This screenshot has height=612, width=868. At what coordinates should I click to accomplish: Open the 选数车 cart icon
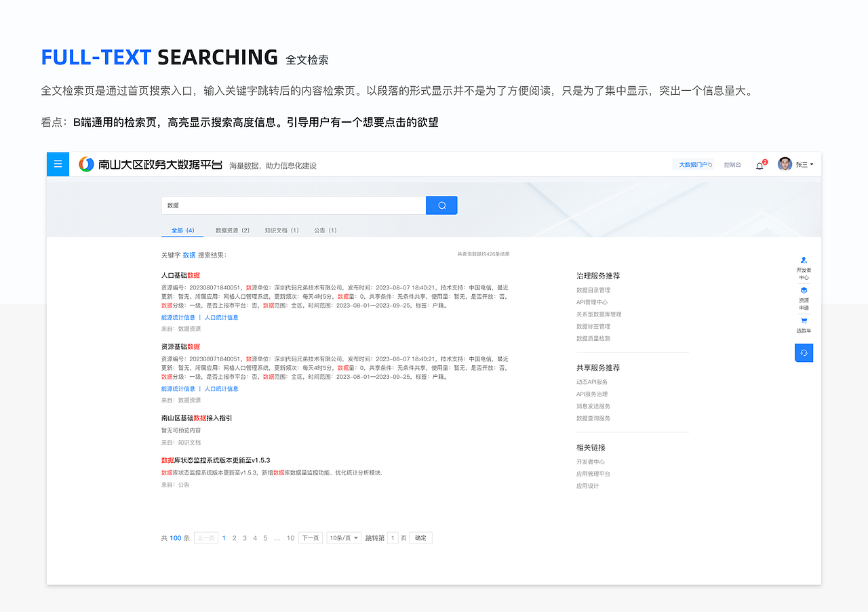click(x=804, y=325)
